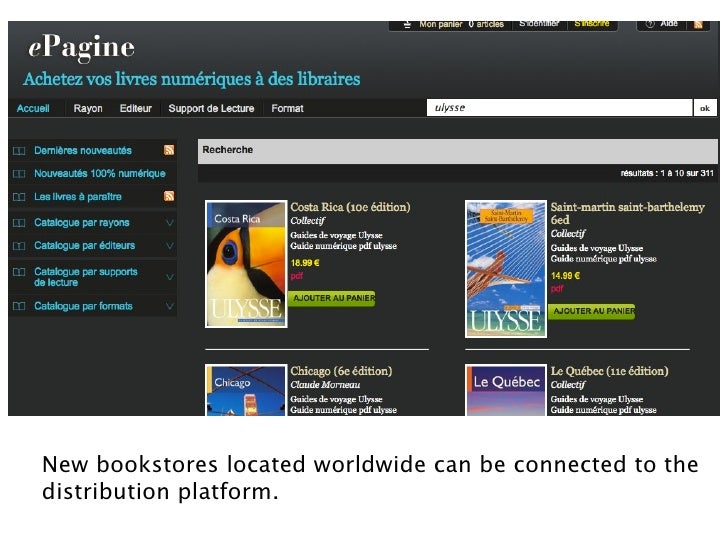Expand Catalogue par formats chevron

pyautogui.click(x=170, y=306)
